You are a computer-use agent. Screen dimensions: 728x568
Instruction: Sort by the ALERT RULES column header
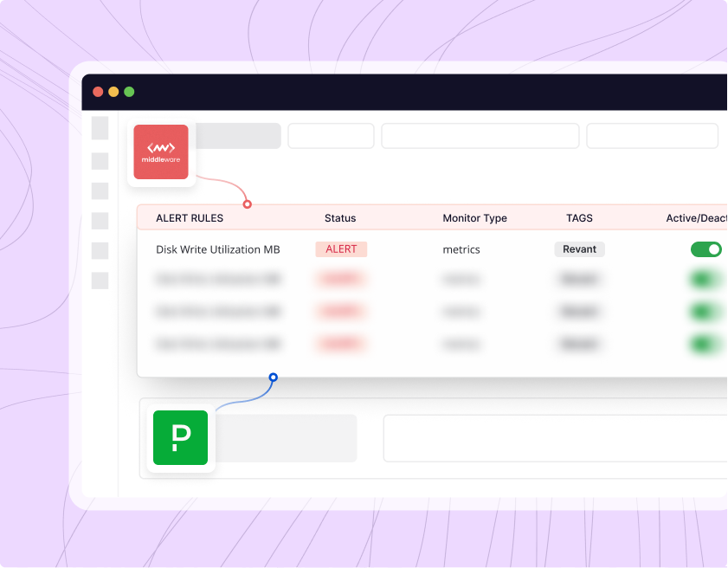click(190, 218)
